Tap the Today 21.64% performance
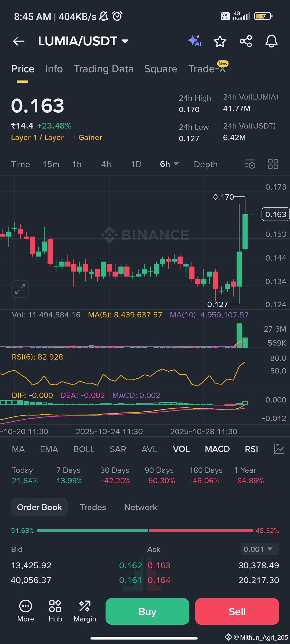The height and width of the screenshot is (644, 290). [25, 475]
